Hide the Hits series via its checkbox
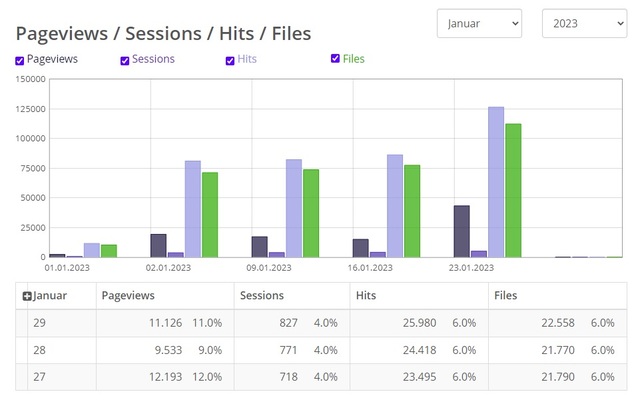Image resolution: width=640 pixels, height=408 pixels. click(x=230, y=61)
